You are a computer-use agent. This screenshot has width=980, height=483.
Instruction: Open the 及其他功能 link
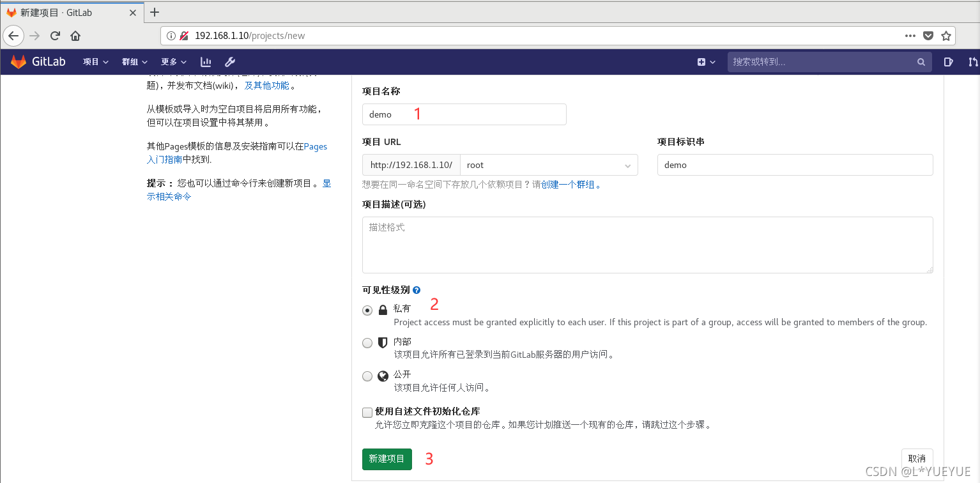click(x=266, y=85)
